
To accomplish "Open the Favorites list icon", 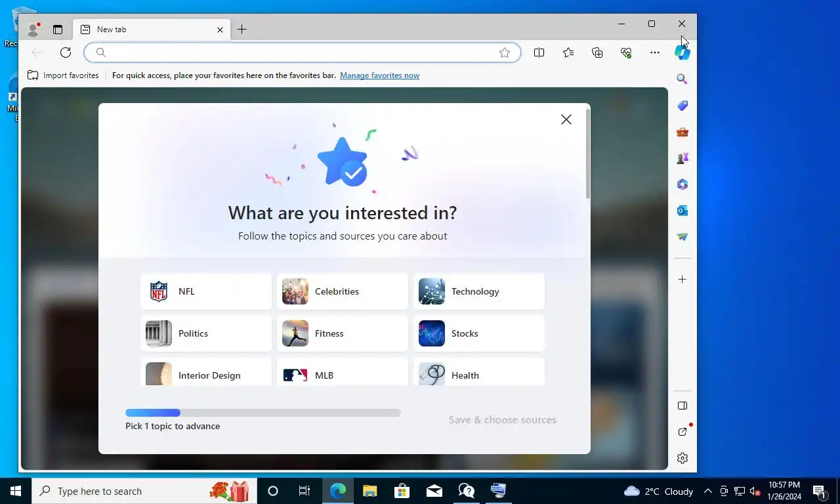I will (568, 52).
